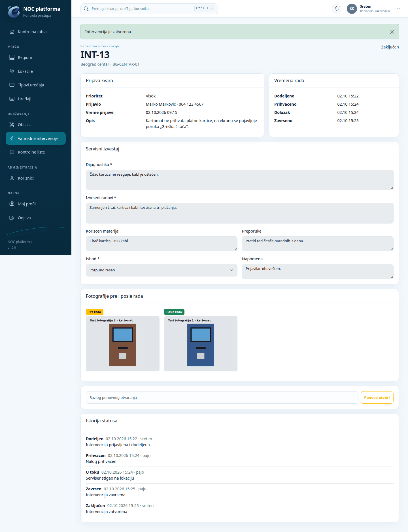Click the NOC platforma logo
Screen dimensions: 408x532
(x=14, y=12)
